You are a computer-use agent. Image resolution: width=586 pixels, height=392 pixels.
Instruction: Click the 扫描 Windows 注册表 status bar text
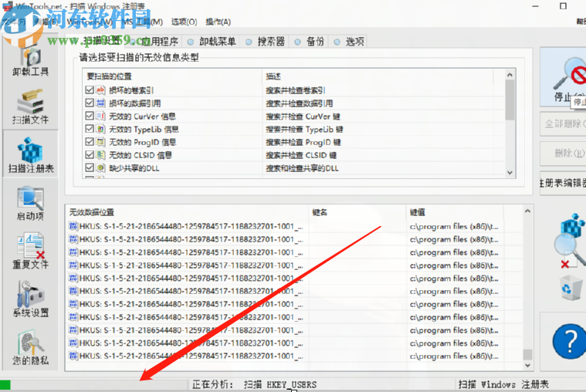pos(503,384)
